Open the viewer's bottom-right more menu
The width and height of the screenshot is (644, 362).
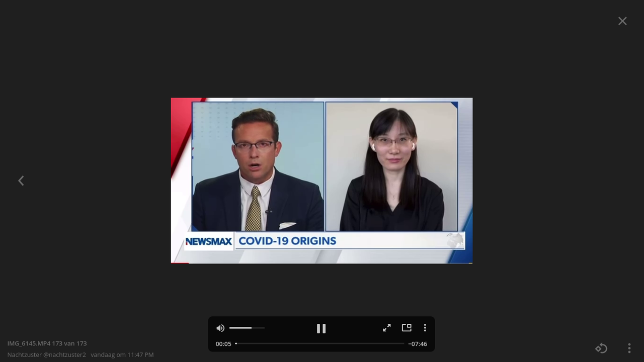[x=629, y=348]
